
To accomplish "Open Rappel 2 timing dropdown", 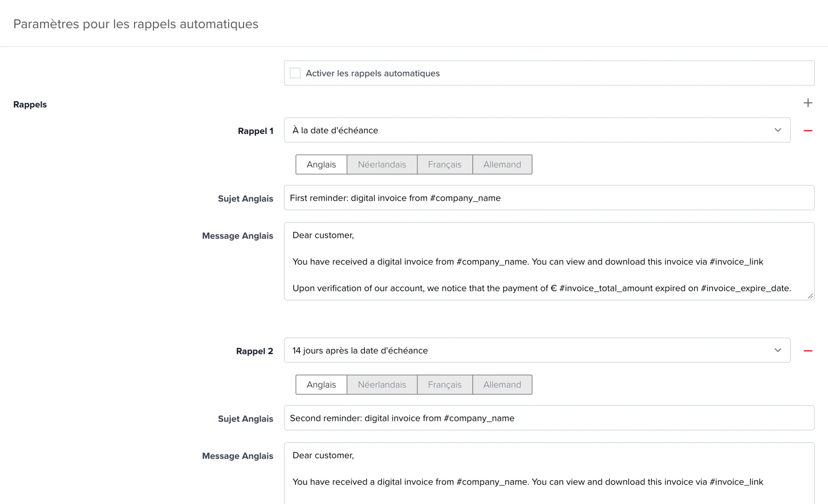I will pyautogui.click(x=537, y=350).
